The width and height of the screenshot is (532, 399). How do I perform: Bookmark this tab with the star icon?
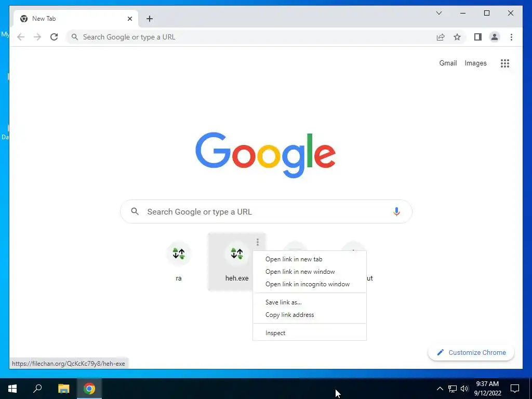pyautogui.click(x=457, y=37)
